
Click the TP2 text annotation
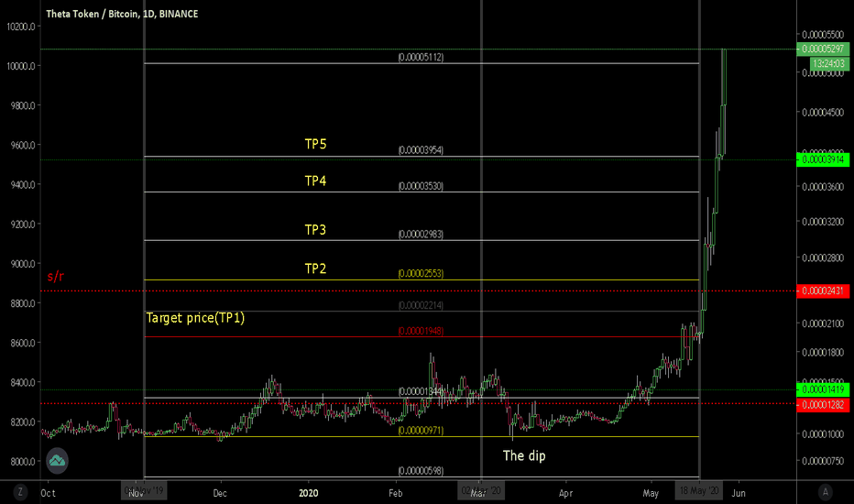[315, 269]
